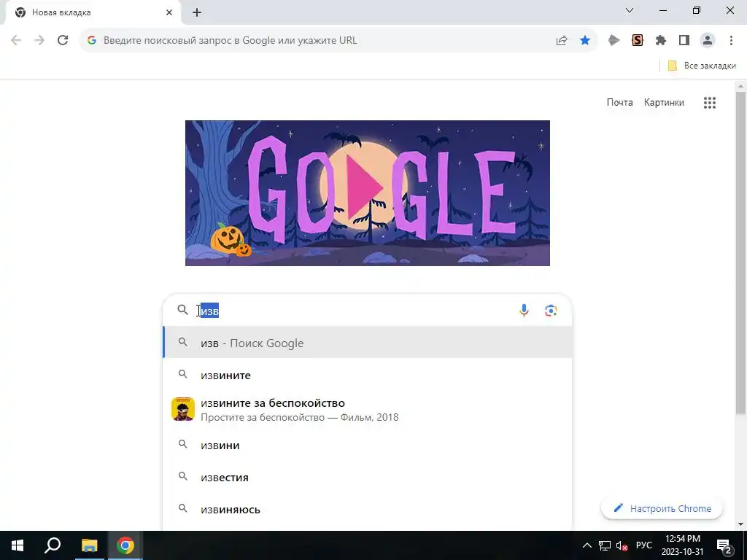
Task: Switch input language РУС
Action: click(643, 545)
